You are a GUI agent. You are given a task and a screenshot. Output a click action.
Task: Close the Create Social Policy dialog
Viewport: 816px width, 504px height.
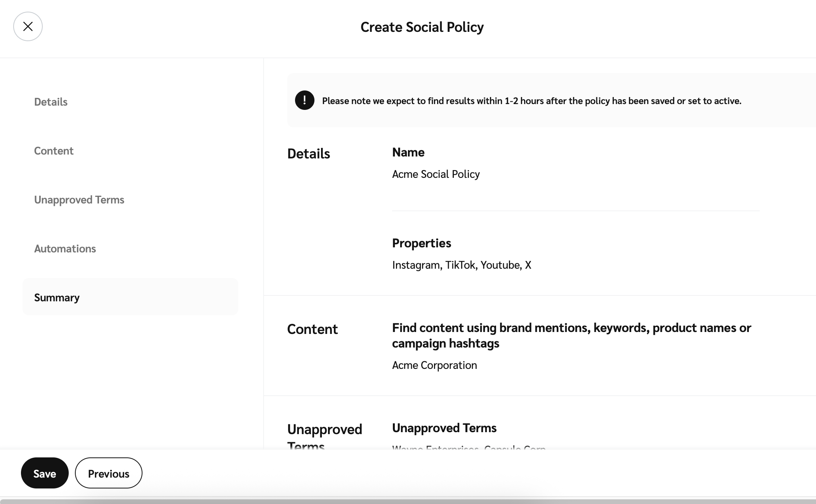click(x=28, y=26)
